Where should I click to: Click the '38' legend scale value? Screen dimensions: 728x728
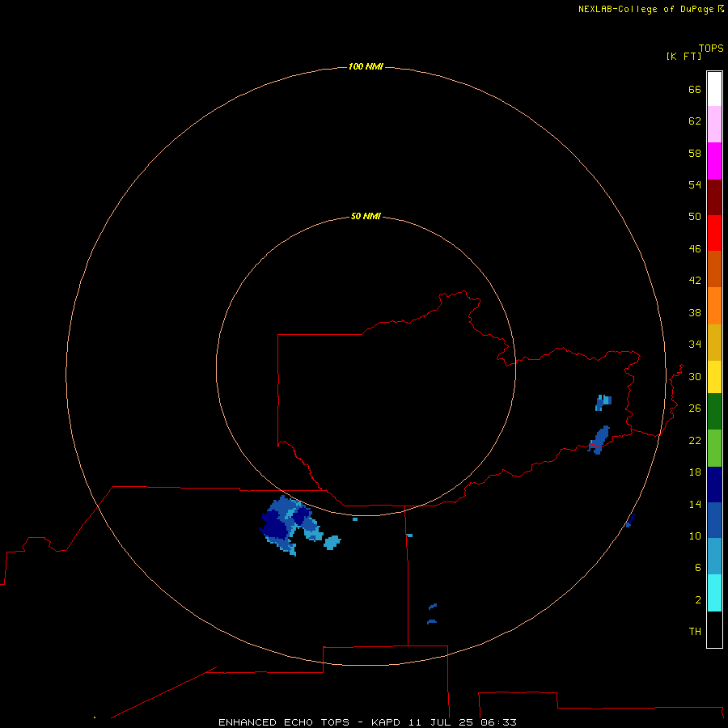pyautogui.click(x=695, y=312)
